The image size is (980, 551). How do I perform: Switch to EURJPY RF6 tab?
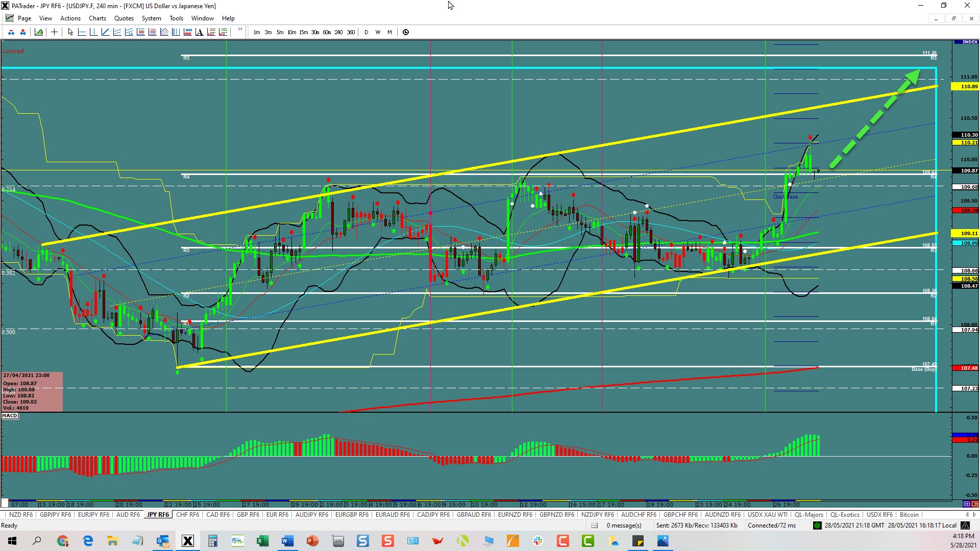click(93, 515)
